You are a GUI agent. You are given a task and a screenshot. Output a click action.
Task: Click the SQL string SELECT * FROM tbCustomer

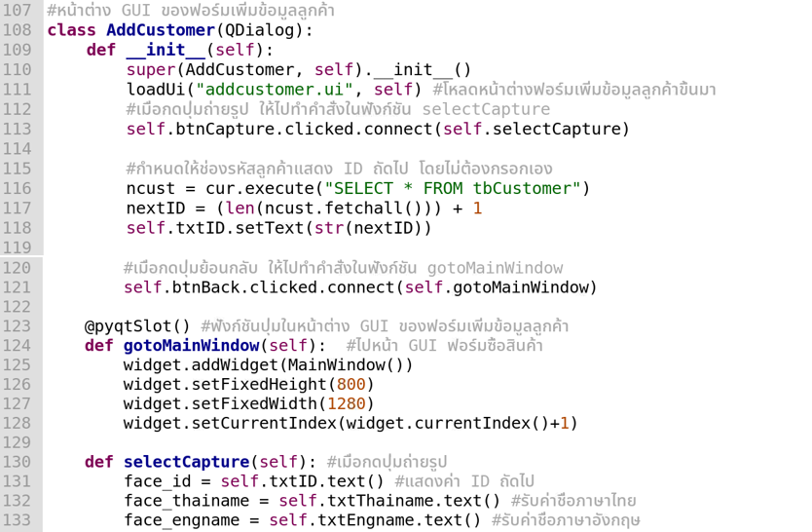tap(453, 189)
